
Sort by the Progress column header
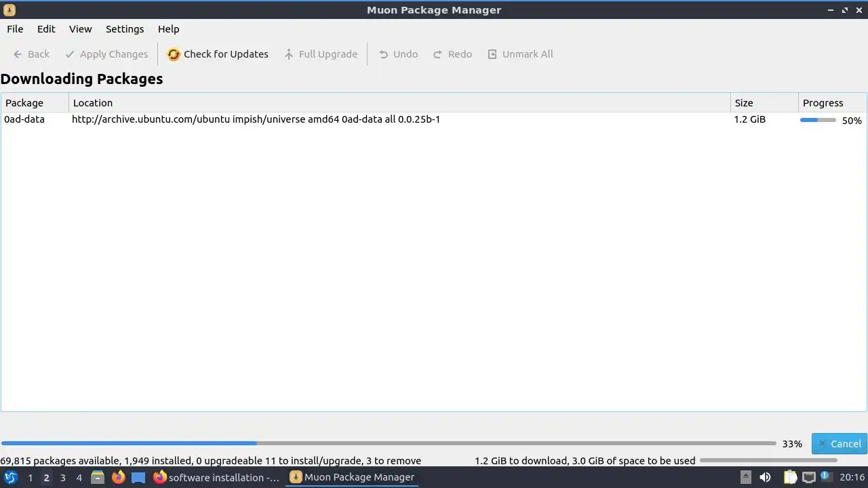coord(832,103)
